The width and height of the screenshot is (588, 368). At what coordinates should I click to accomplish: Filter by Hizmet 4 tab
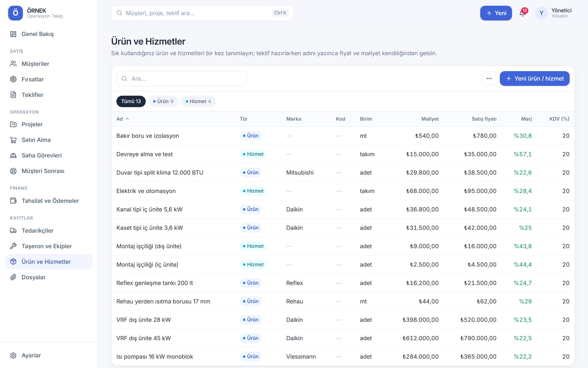[198, 101]
